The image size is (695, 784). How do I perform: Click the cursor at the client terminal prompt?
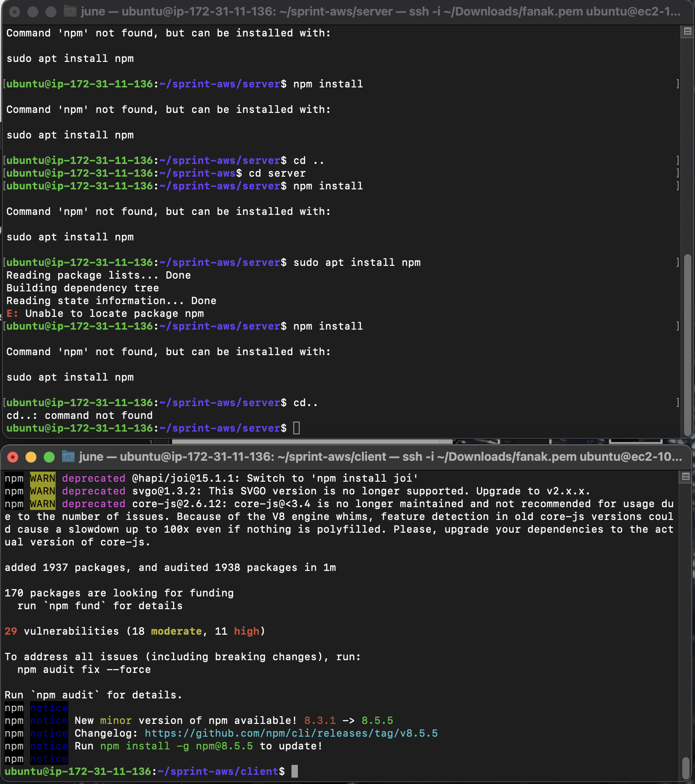(x=295, y=771)
